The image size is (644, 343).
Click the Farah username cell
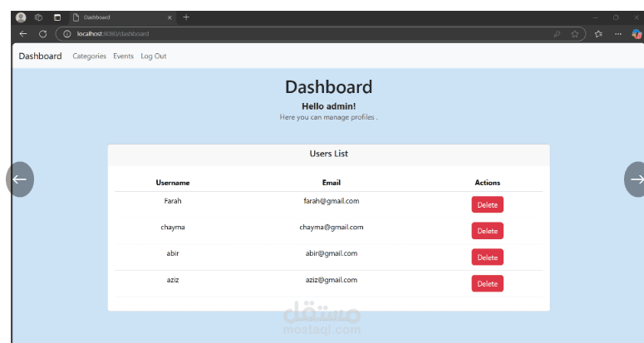[173, 201]
